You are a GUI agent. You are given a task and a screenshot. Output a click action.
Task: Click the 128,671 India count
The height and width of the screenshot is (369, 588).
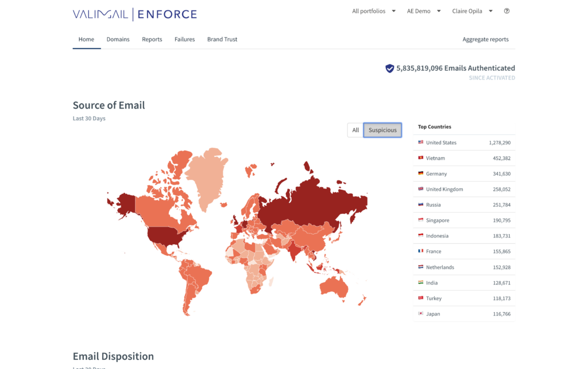coord(501,283)
